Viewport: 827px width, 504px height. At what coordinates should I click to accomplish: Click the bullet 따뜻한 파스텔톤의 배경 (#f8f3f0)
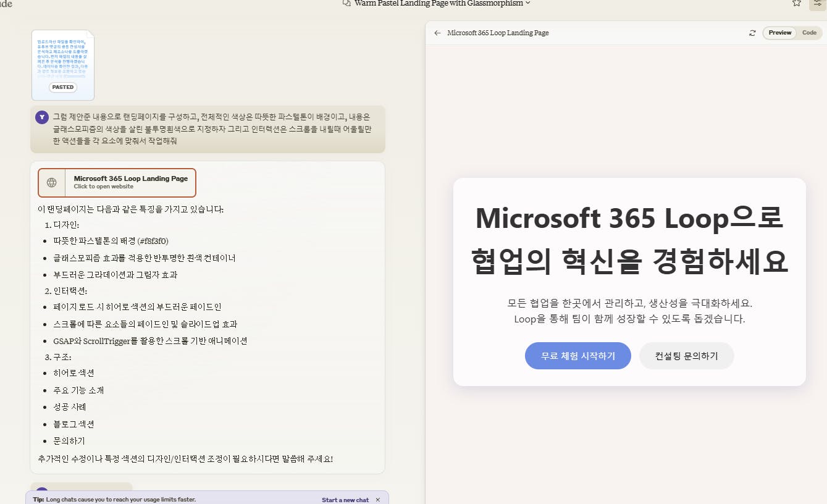(x=111, y=241)
